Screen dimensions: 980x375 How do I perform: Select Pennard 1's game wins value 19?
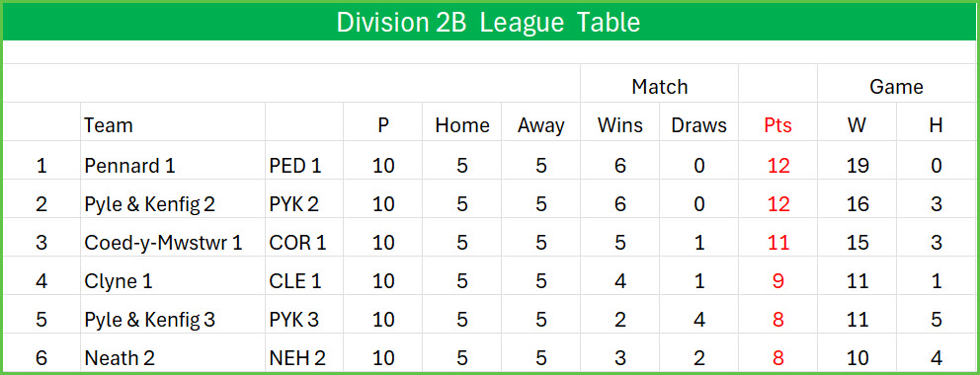point(857,166)
